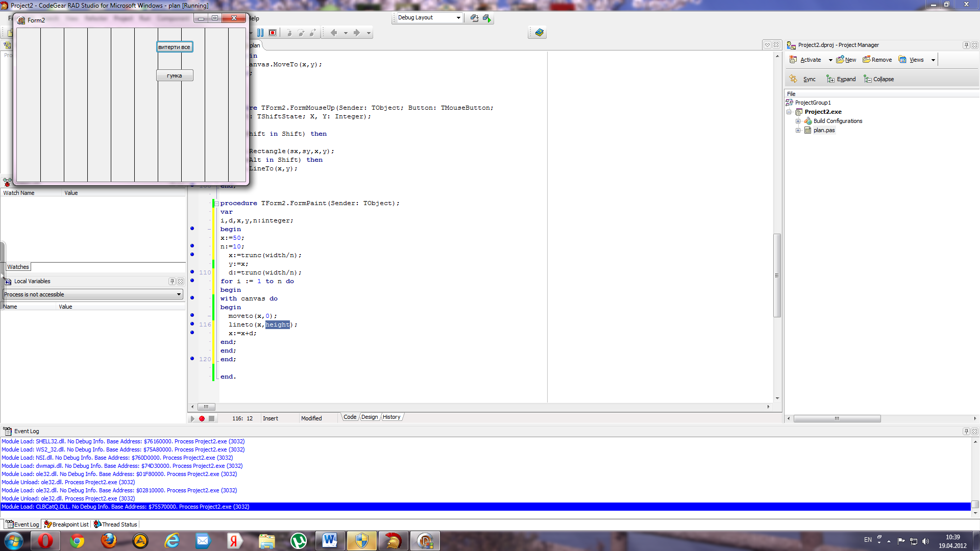Image resolution: width=980 pixels, height=551 pixels.
Task: Select the Watches tab
Action: click(18, 267)
